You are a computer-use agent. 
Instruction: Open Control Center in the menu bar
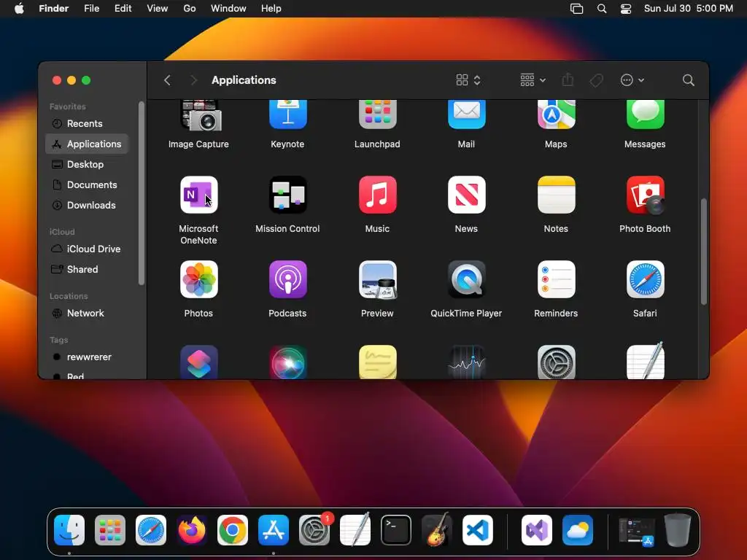pyautogui.click(x=626, y=9)
